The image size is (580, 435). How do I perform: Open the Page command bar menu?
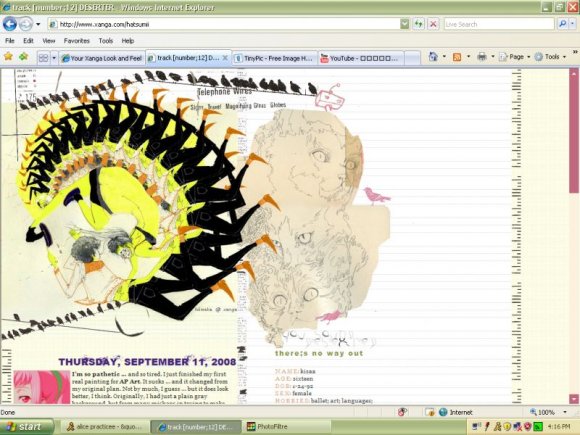515,57
